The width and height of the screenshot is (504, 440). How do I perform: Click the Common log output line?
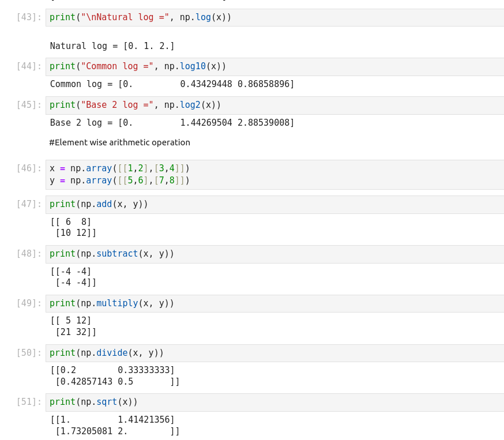(172, 84)
